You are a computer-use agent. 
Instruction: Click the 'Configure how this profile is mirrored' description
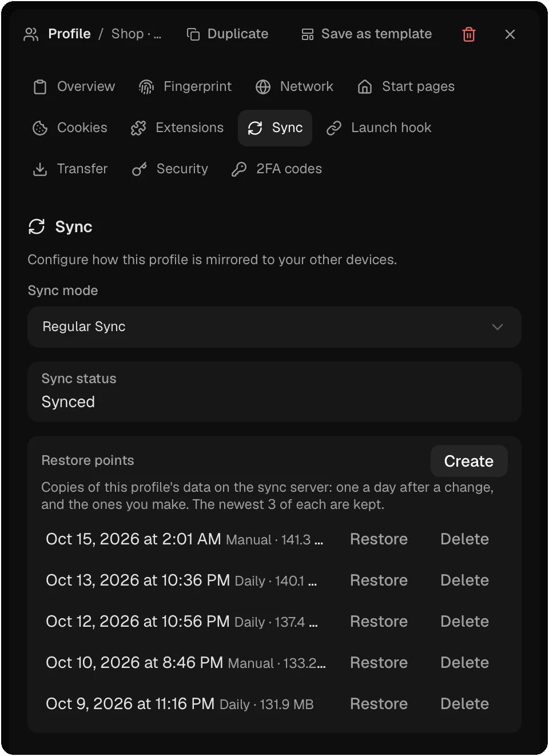pos(212,260)
